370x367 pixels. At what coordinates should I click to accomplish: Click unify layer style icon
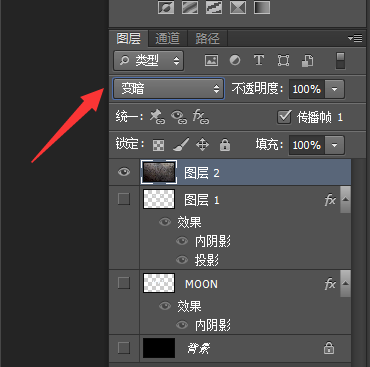click(201, 117)
